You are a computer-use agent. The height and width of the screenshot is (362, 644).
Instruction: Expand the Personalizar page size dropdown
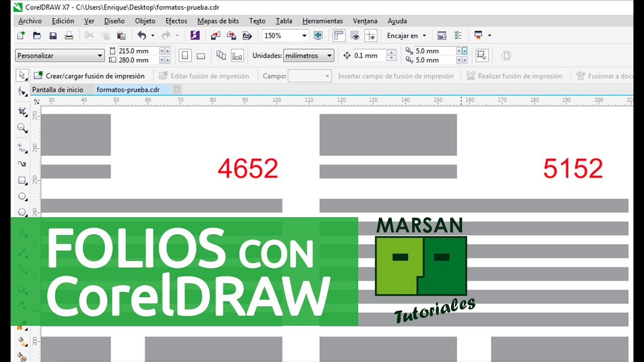(100, 56)
